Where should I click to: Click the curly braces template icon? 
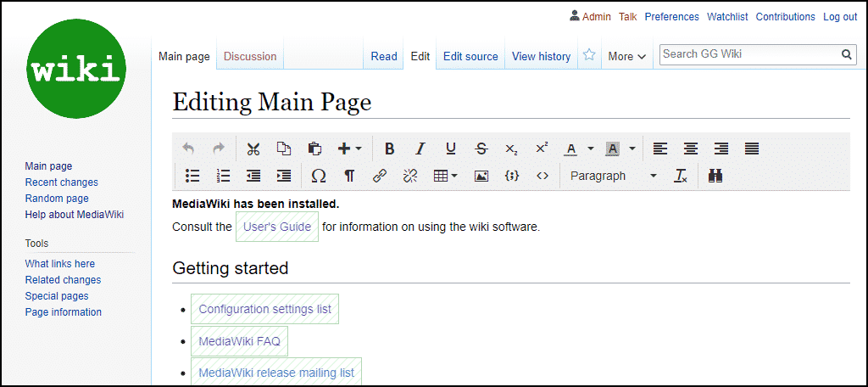pos(512,176)
